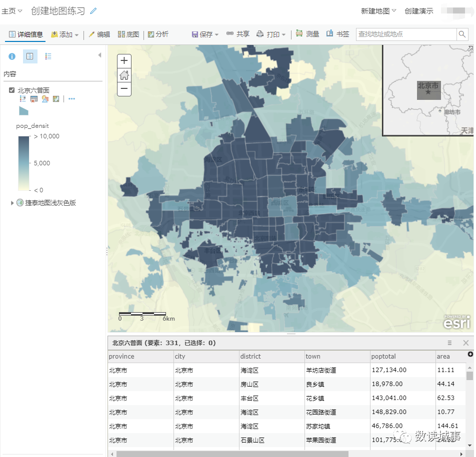This screenshot has height=457, width=476.
Task: Click the esri logo on the map
Action: coord(457,322)
